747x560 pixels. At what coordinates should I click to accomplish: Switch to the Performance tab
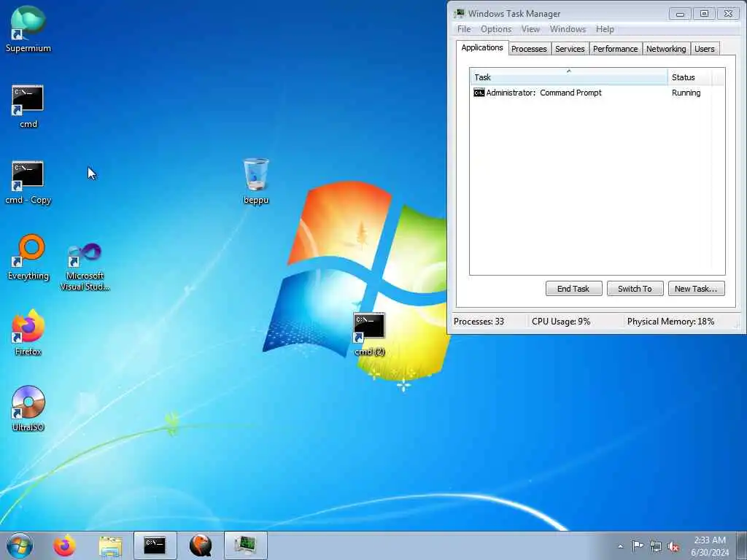coord(615,49)
